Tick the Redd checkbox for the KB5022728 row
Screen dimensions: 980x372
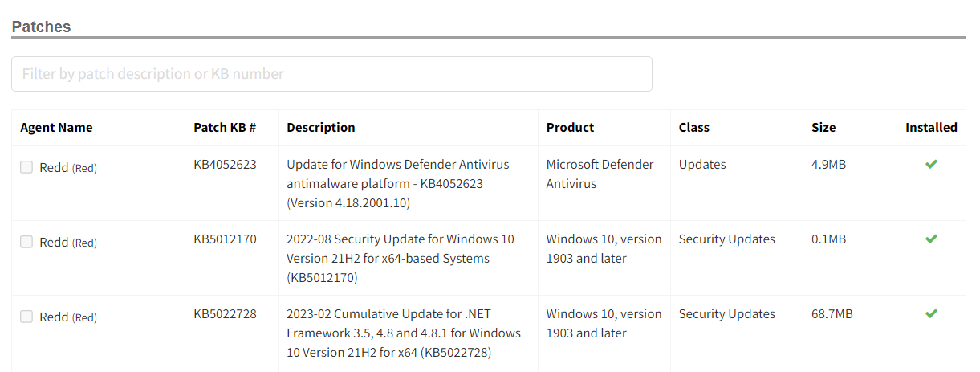pyautogui.click(x=26, y=317)
